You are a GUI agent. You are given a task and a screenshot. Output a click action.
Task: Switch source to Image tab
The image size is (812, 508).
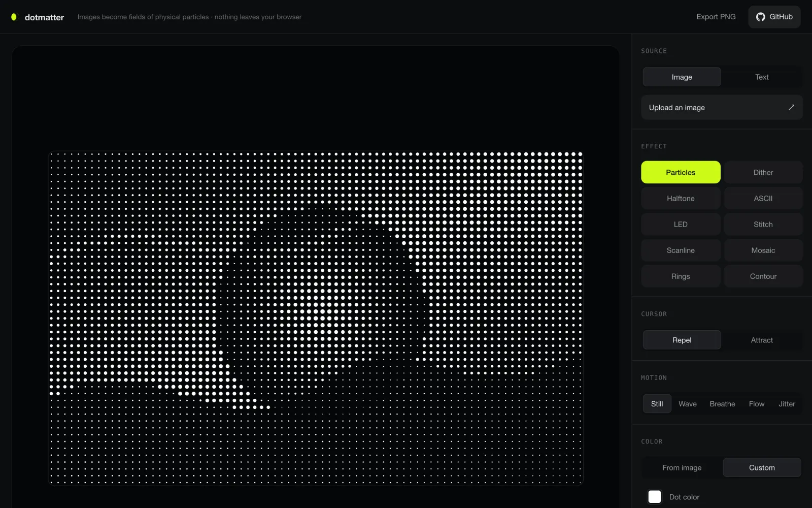[682, 77]
